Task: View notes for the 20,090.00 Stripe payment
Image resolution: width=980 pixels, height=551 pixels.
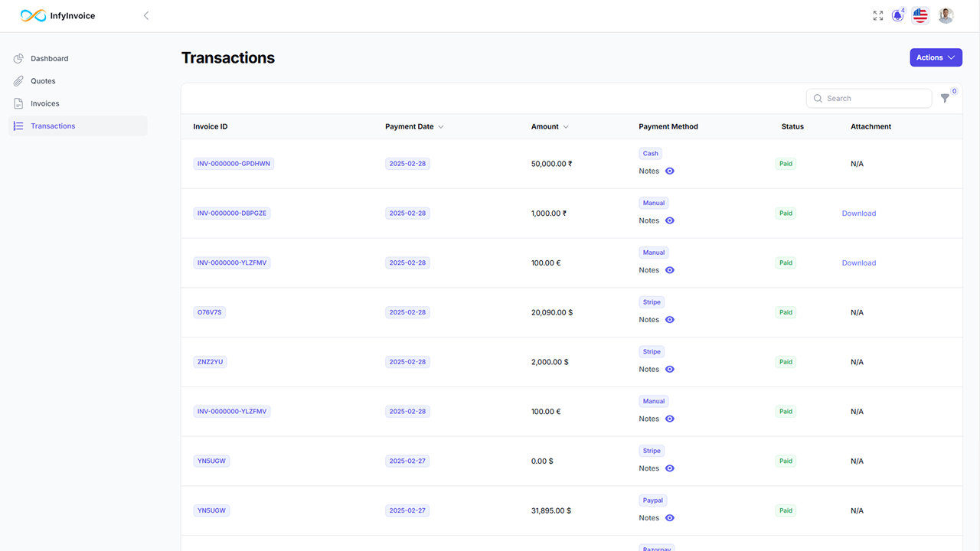Action: click(669, 319)
